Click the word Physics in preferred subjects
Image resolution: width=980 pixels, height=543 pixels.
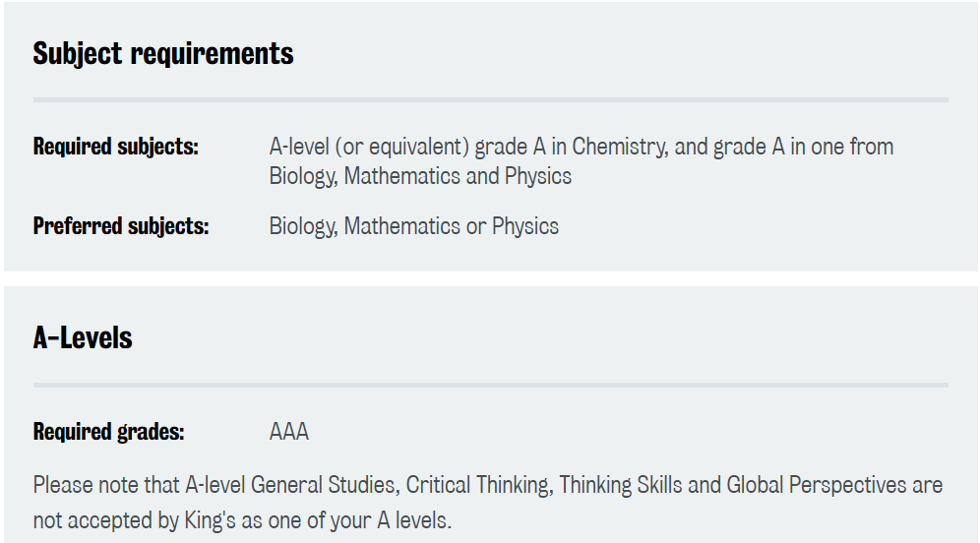525,226
